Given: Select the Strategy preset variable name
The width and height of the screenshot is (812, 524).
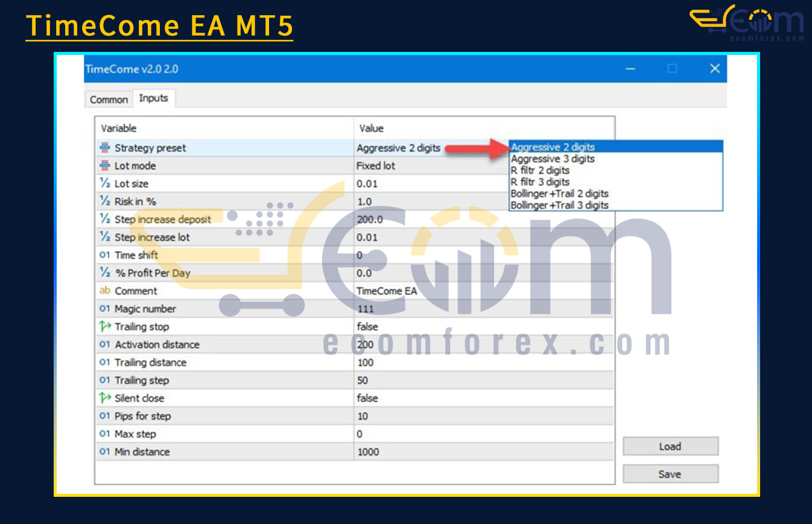Looking at the screenshot, I should (150, 148).
